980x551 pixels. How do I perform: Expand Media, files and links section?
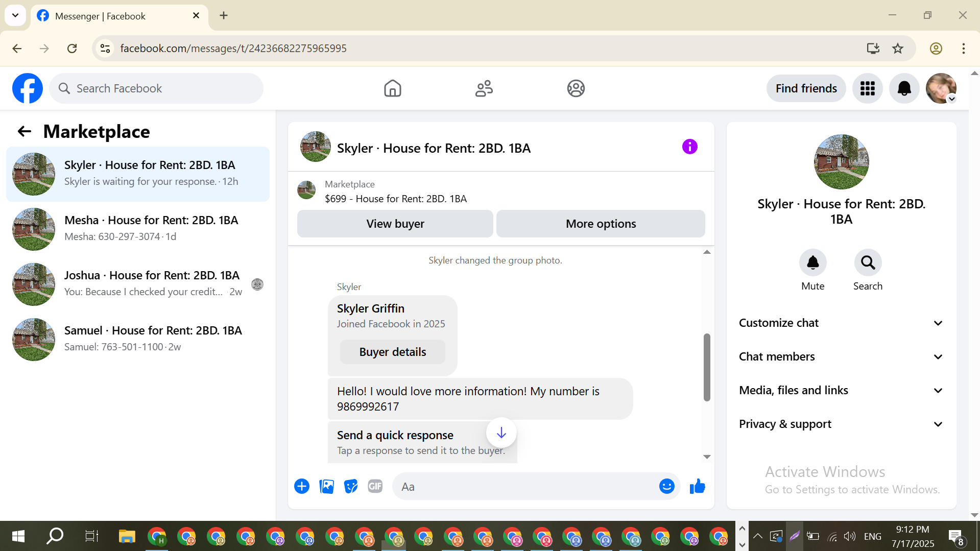(x=841, y=390)
